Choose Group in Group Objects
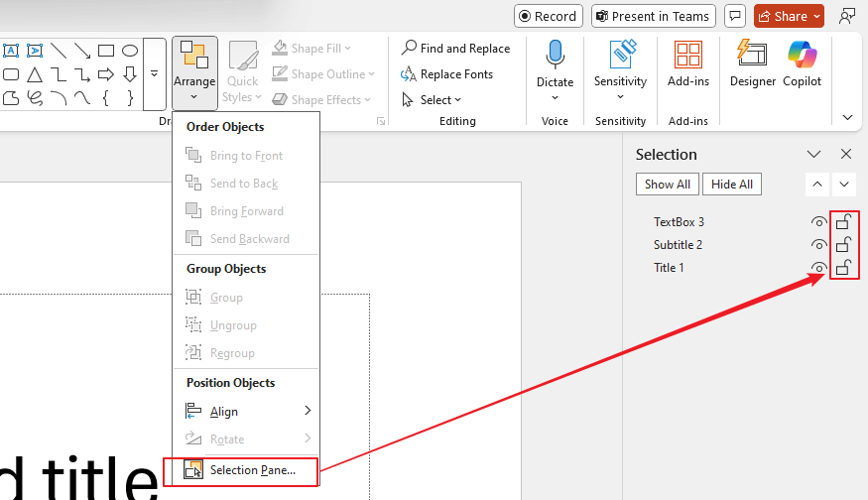Viewport: 868px width, 500px height. (x=246, y=298)
